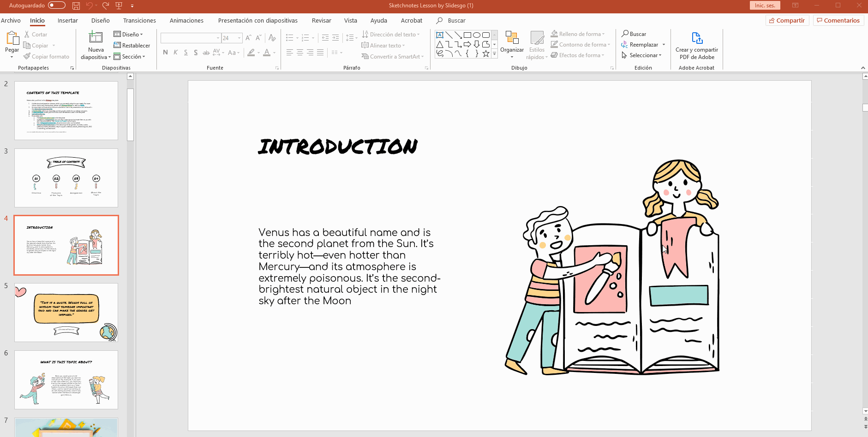868x437 pixels.
Task: Open the line spacing dropdown
Action: pyautogui.click(x=352, y=38)
